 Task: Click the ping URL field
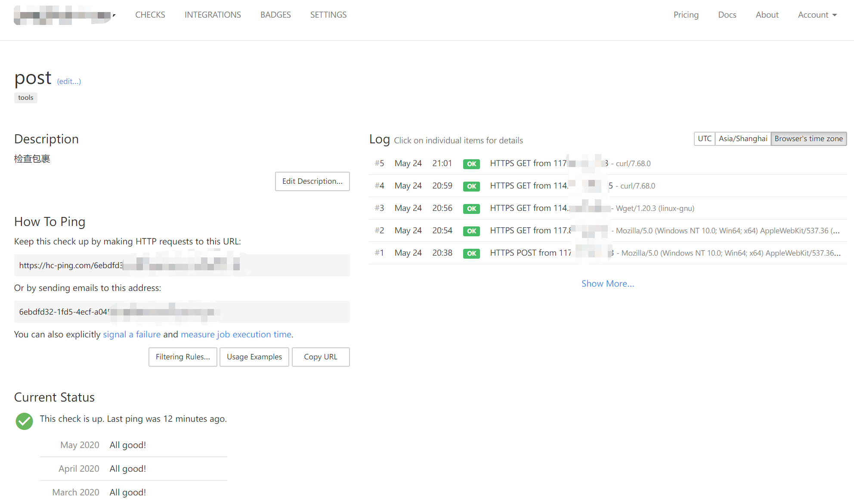[x=182, y=265]
